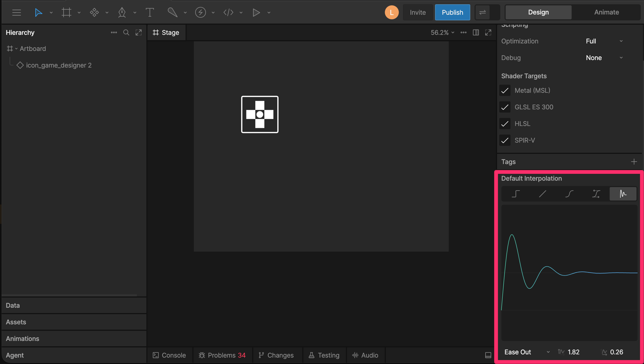This screenshot has height=364, width=644.
Task: Select the Artboard frame tool
Action: (66, 12)
